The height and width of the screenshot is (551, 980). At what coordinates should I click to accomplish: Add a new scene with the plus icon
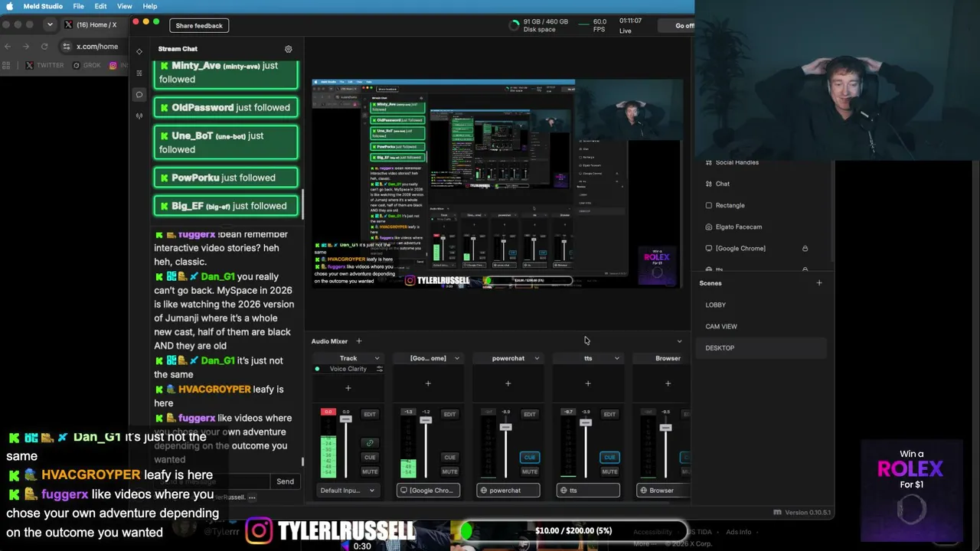pyautogui.click(x=819, y=283)
